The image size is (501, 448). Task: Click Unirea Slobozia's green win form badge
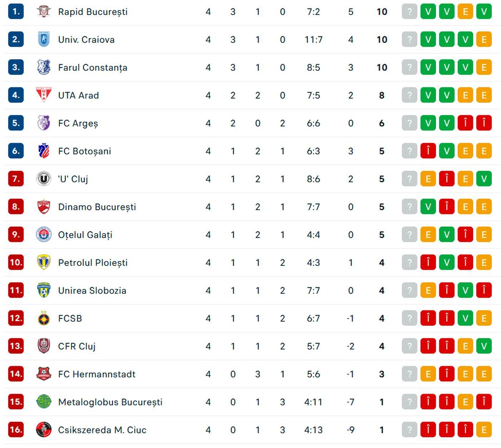[x=465, y=290]
